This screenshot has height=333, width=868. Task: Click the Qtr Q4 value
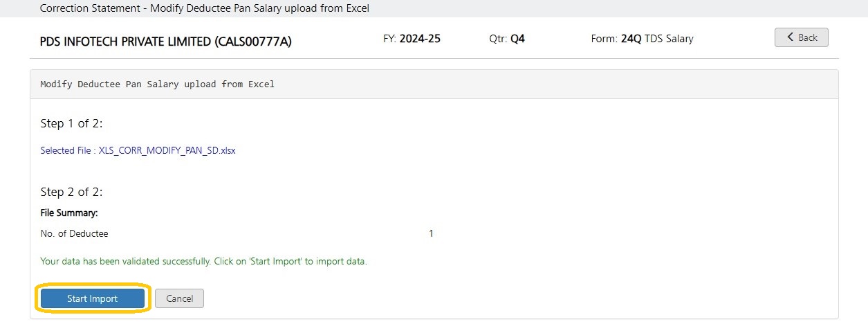pyautogui.click(x=517, y=39)
